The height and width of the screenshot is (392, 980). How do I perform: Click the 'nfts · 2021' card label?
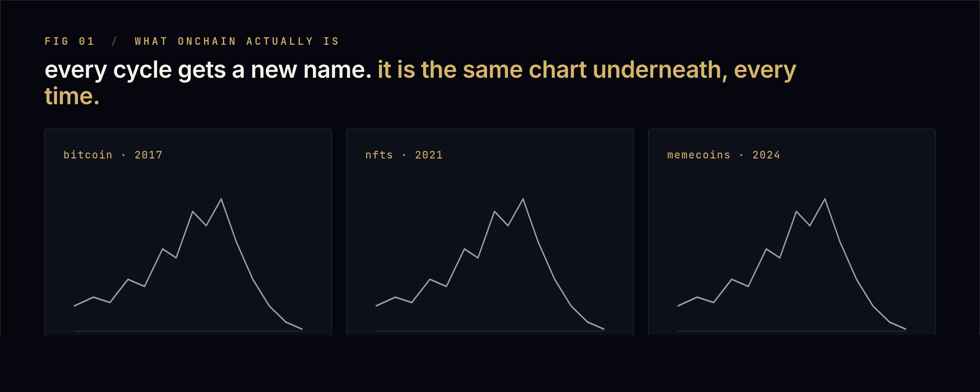coord(404,155)
